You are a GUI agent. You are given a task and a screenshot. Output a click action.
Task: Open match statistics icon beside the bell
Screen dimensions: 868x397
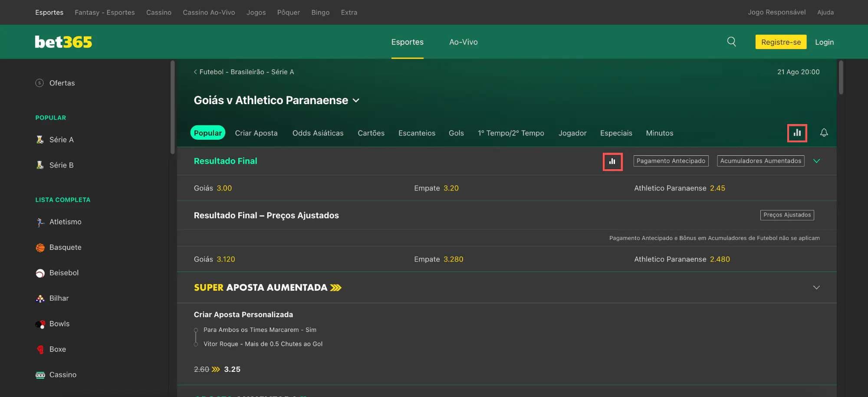tap(797, 133)
